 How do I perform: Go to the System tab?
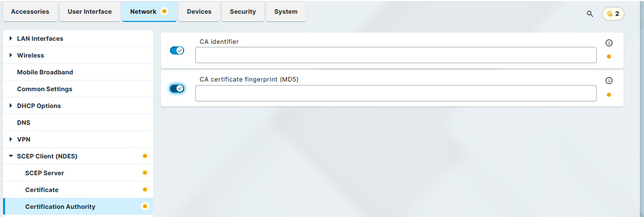(286, 12)
